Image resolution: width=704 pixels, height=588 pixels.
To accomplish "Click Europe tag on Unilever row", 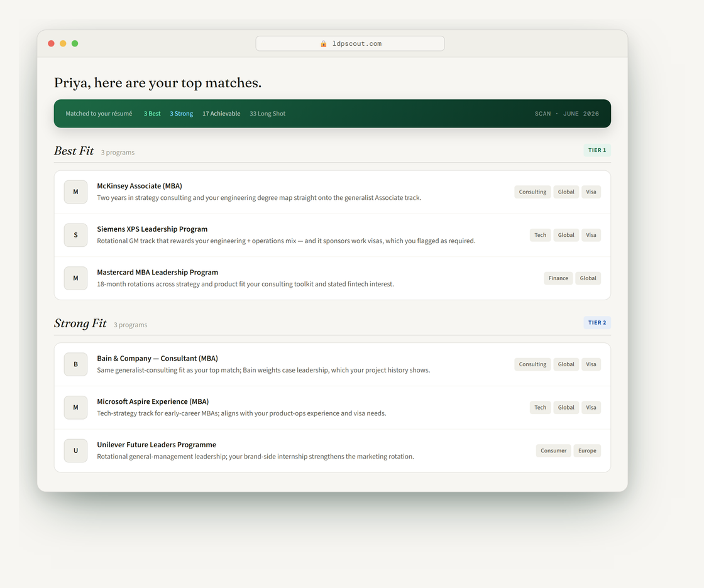I will coord(587,450).
